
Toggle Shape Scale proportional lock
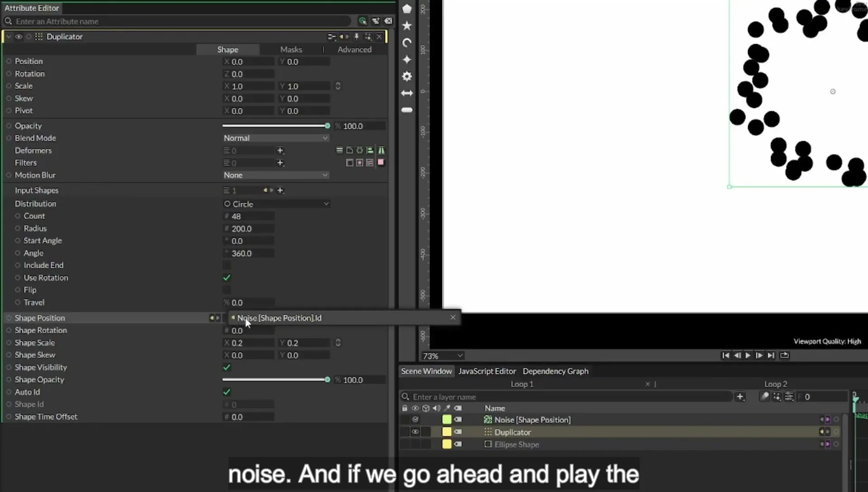coord(338,343)
